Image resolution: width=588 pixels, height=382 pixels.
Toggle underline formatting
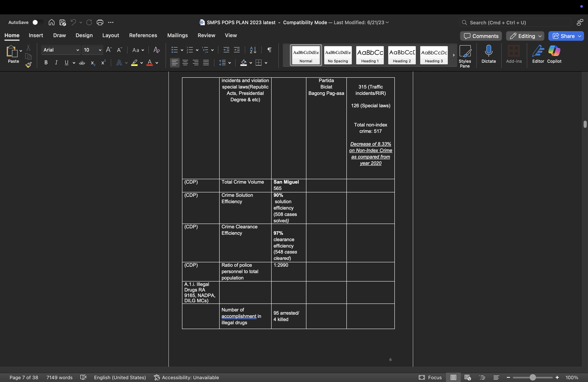66,63
